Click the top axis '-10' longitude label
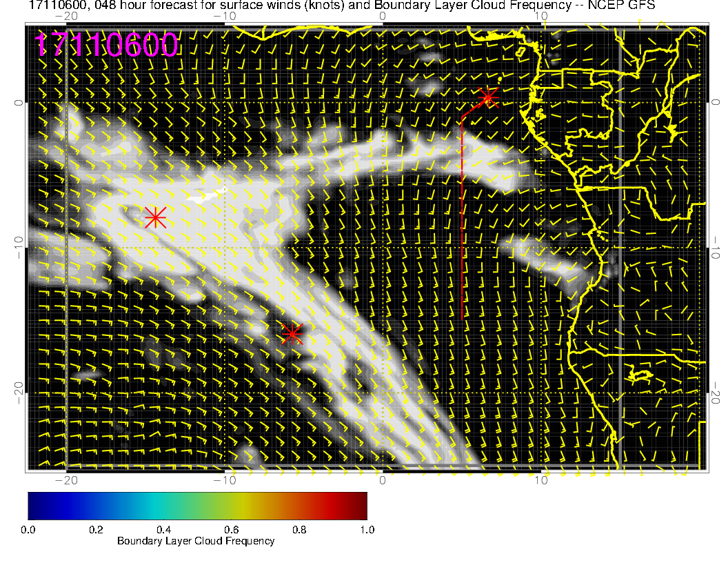Viewport: 728px width, 563px height. click(x=225, y=16)
